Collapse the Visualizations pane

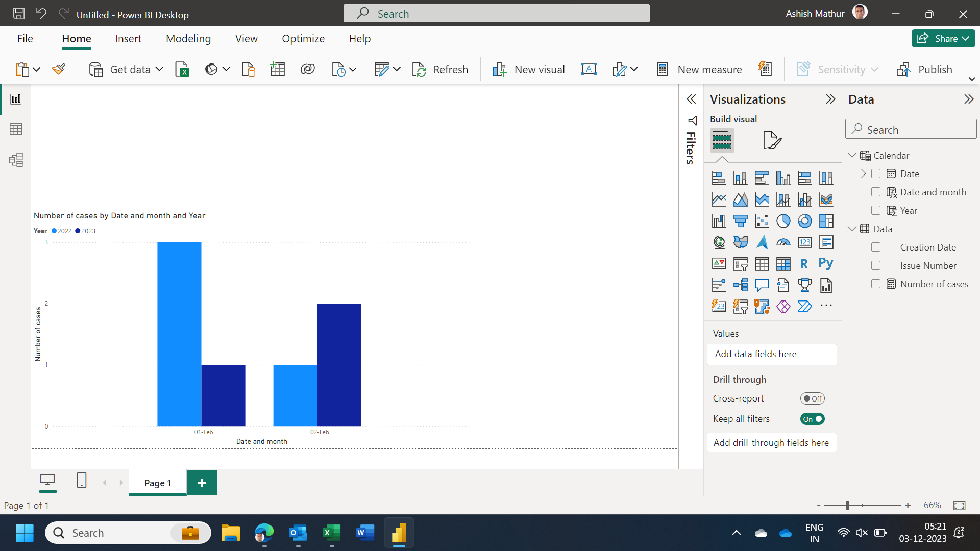[830, 99]
